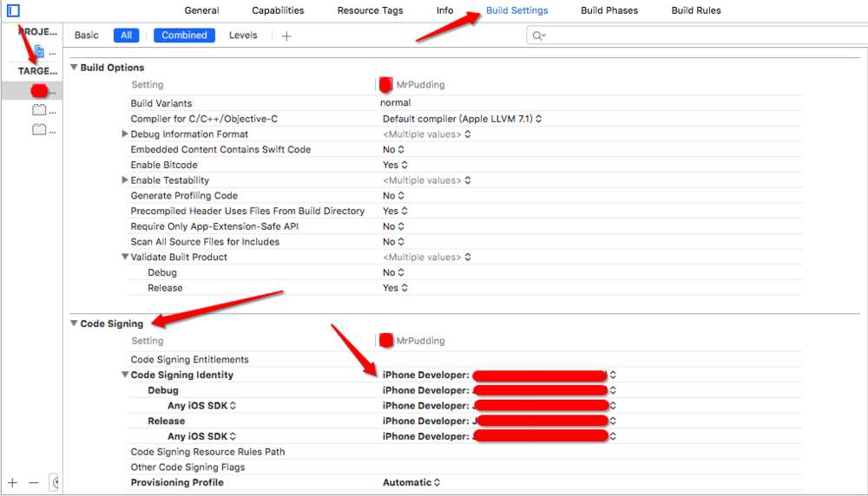Open Any iOS SDK selector under Debug
868x496 pixels.
[x=201, y=405]
